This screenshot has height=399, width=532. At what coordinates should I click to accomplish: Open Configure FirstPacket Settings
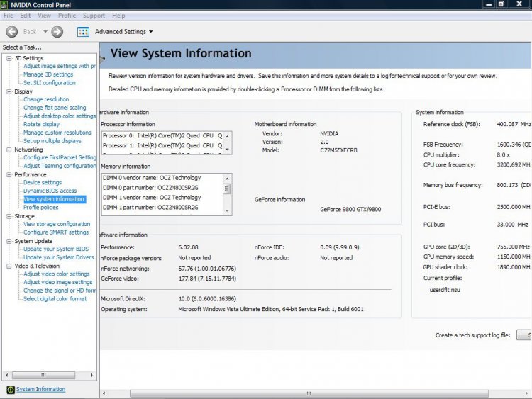pos(60,157)
